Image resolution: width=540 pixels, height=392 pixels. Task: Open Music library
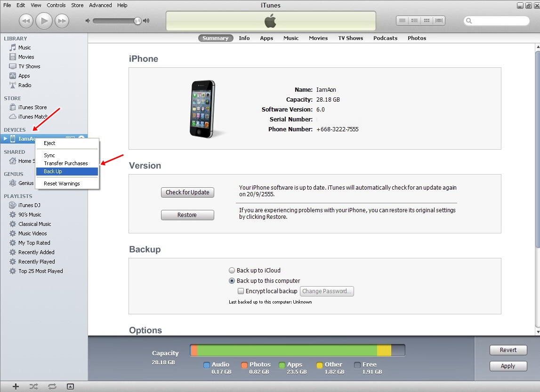[x=24, y=48]
